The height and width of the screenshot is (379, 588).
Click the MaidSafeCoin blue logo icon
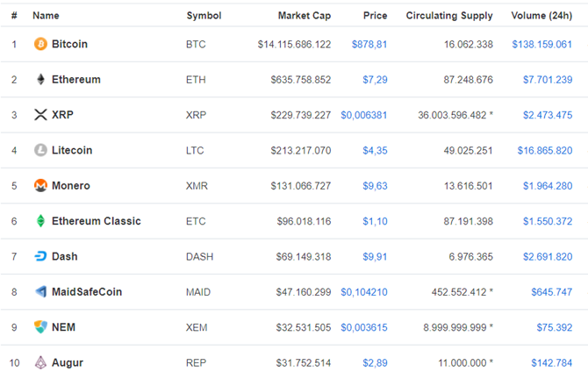40,291
